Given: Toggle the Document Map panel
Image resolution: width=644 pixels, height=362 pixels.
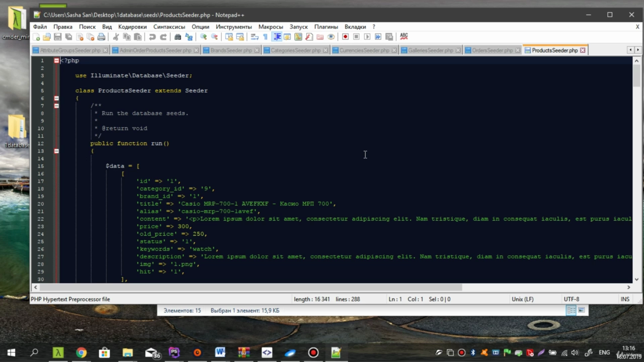Looking at the screenshot, I should click(x=298, y=37).
